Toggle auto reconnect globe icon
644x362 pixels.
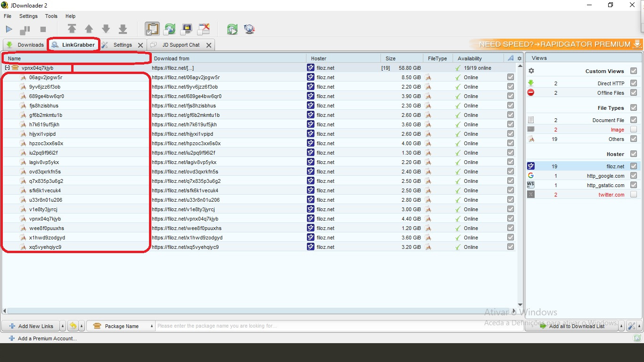(170, 29)
